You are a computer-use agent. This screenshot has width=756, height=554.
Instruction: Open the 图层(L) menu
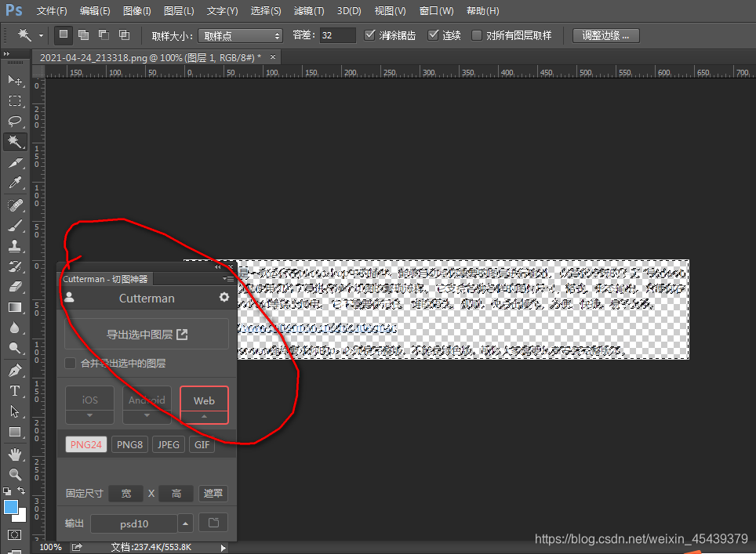point(179,11)
